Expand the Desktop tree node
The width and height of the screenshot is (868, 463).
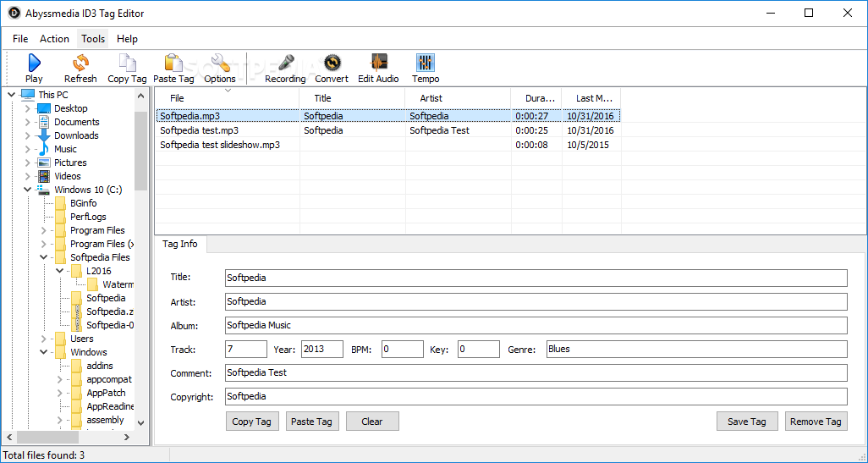28,108
